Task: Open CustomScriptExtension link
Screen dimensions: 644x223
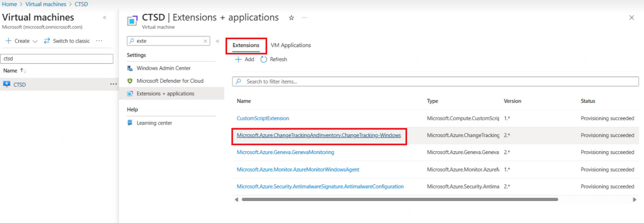Action: point(263,118)
